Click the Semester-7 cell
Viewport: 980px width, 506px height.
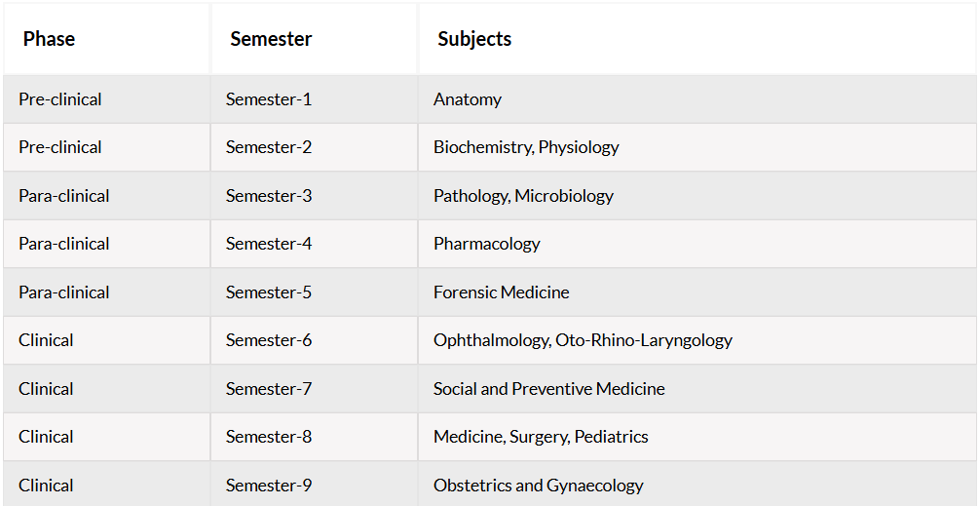point(314,388)
